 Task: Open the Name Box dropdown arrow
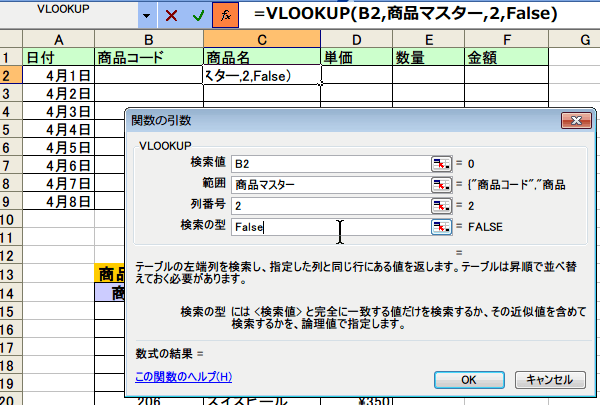pos(146,15)
